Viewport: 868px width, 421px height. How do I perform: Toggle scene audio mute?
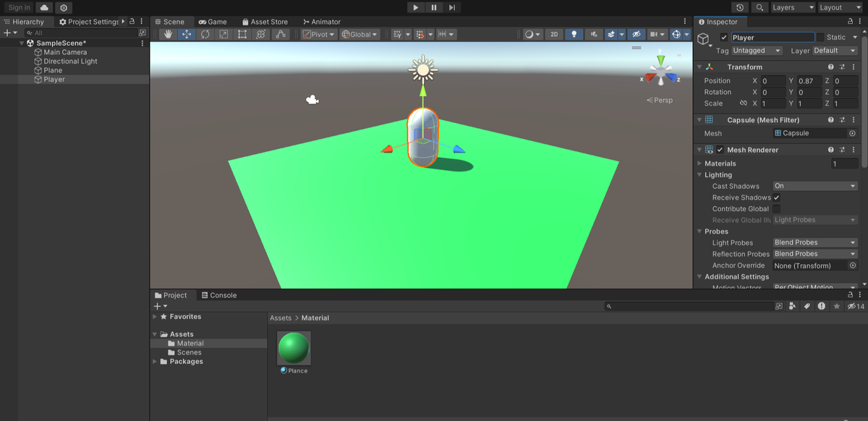point(595,34)
